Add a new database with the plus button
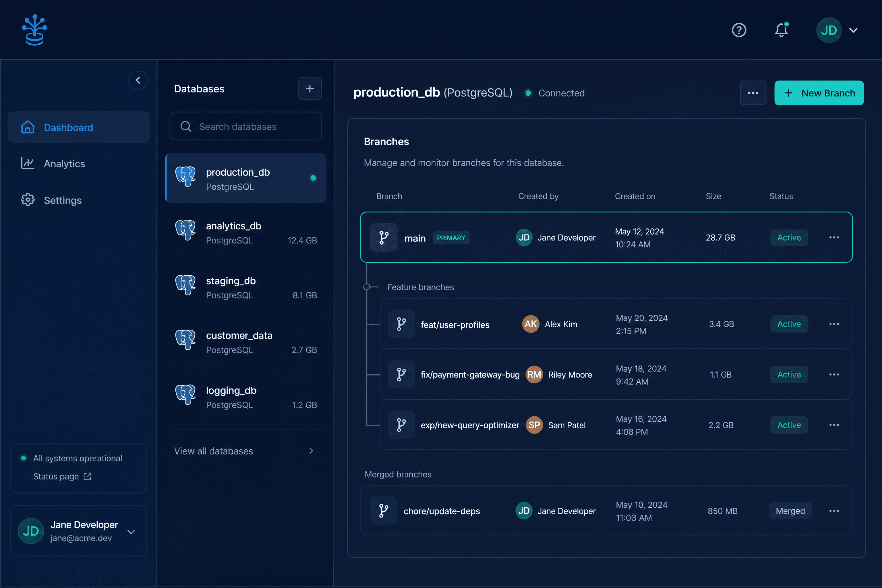 point(310,88)
